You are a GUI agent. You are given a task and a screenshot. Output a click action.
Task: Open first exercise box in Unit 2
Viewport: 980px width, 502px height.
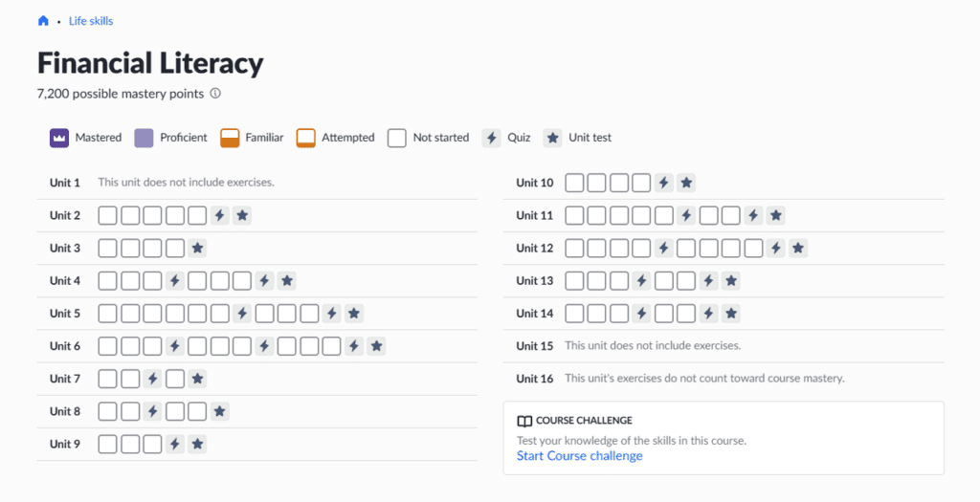click(107, 216)
